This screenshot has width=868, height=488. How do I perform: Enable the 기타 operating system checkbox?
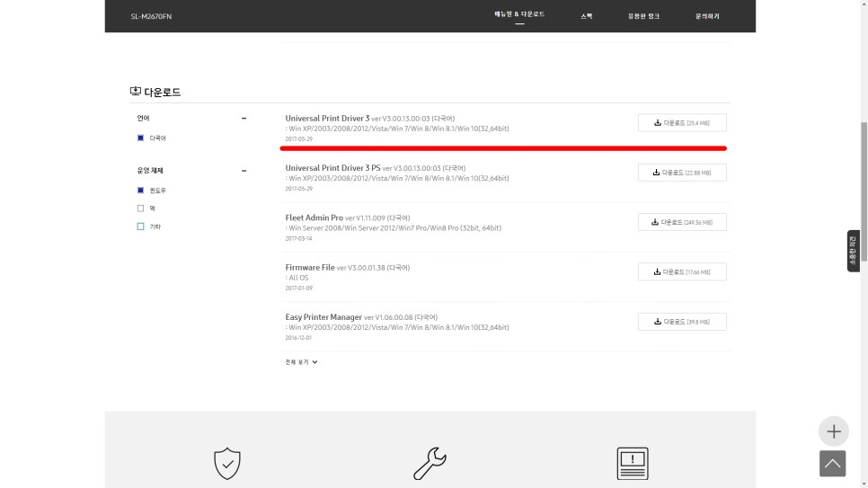(140, 226)
